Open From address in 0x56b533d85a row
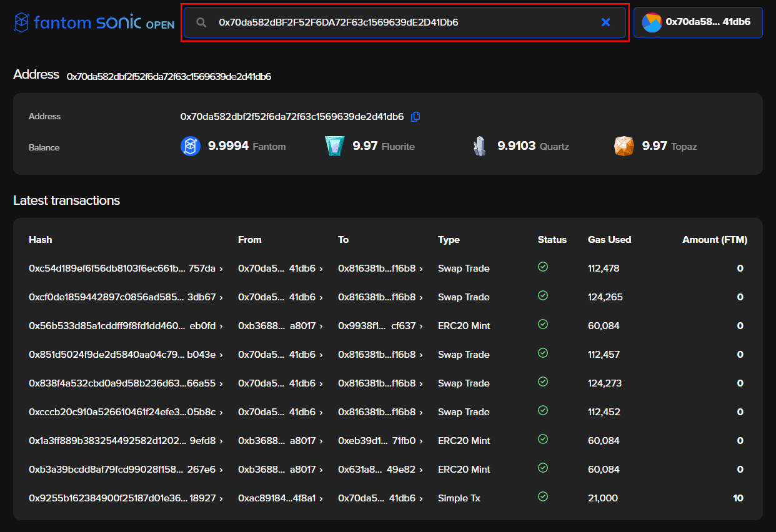776x532 pixels. 281,326
